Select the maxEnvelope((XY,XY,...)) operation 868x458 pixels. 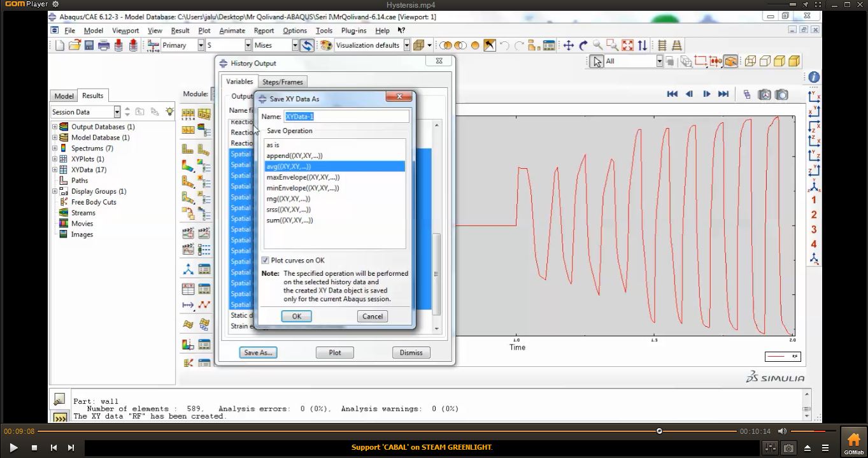point(334,177)
